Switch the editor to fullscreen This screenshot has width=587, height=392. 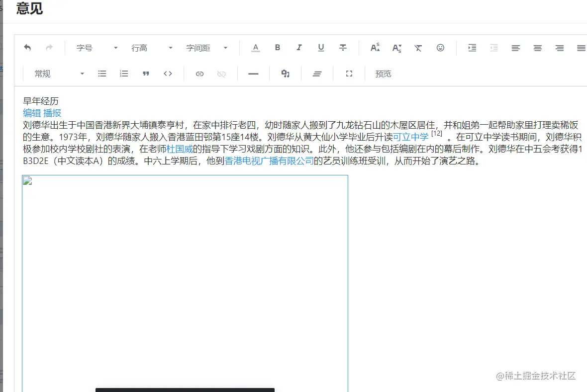[x=349, y=74]
